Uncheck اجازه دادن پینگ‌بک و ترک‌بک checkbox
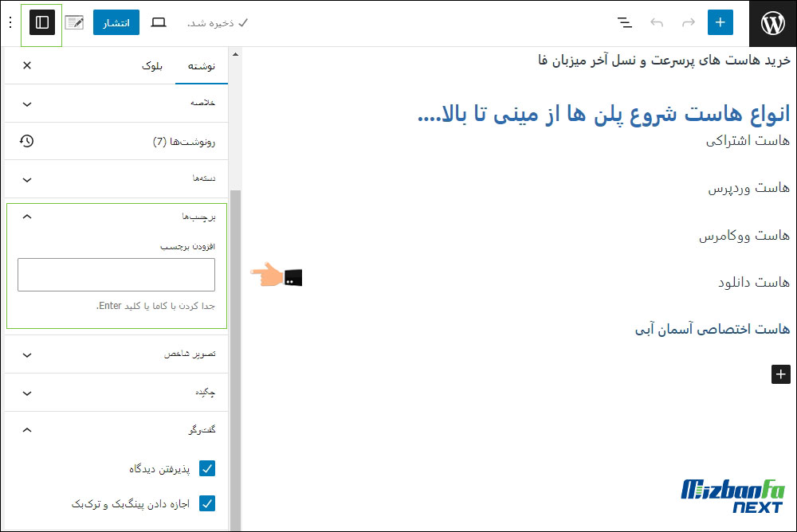Image resolution: width=797 pixels, height=532 pixels. tap(207, 503)
